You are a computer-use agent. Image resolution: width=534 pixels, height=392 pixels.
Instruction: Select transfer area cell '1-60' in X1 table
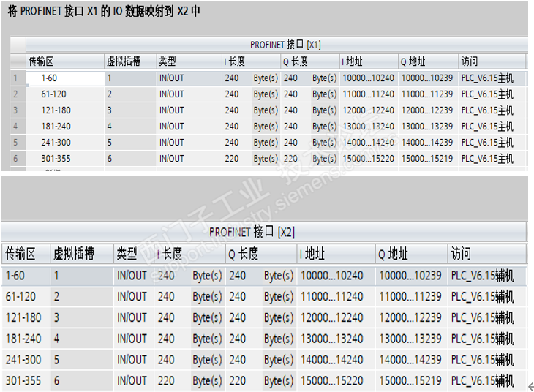click(x=65, y=78)
